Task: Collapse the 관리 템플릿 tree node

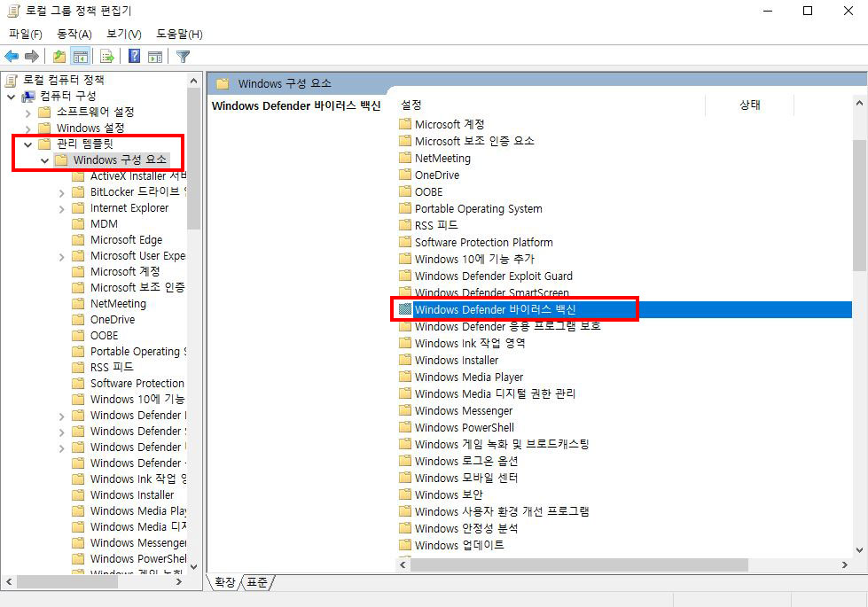Action: pyautogui.click(x=27, y=144)
